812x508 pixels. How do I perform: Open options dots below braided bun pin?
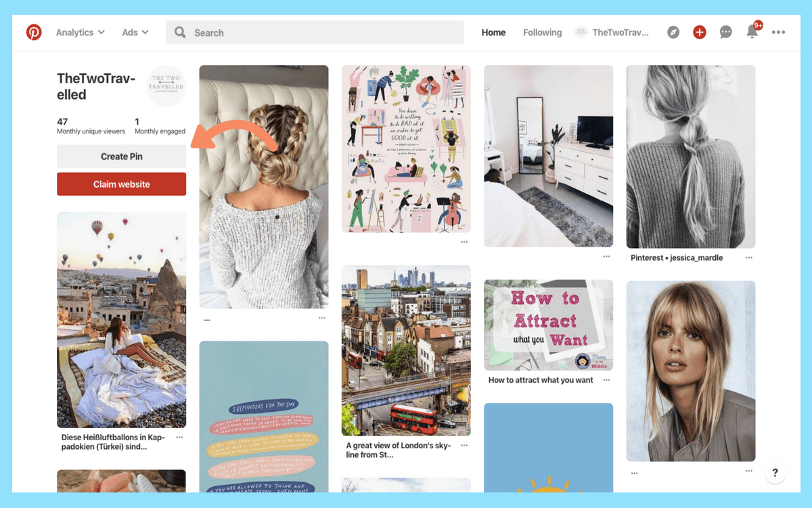(x=322, y=318)
